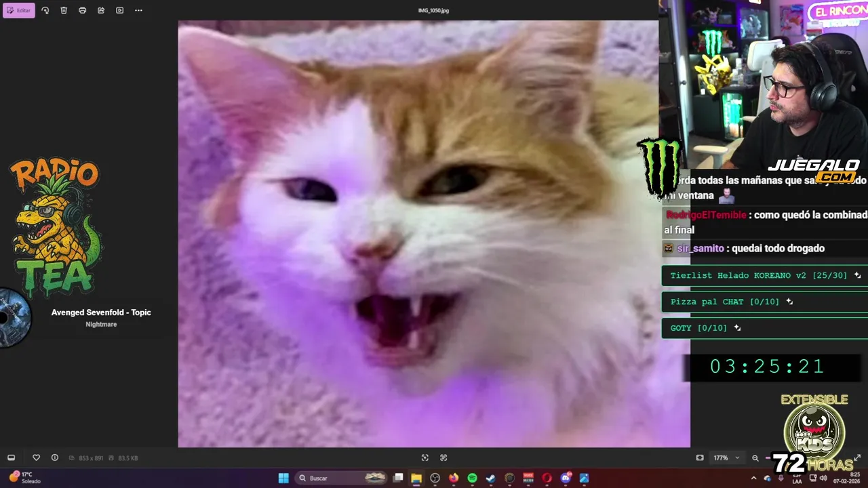
Task: Mark the image as favorite with the heart icon
Action: (37, 457)
